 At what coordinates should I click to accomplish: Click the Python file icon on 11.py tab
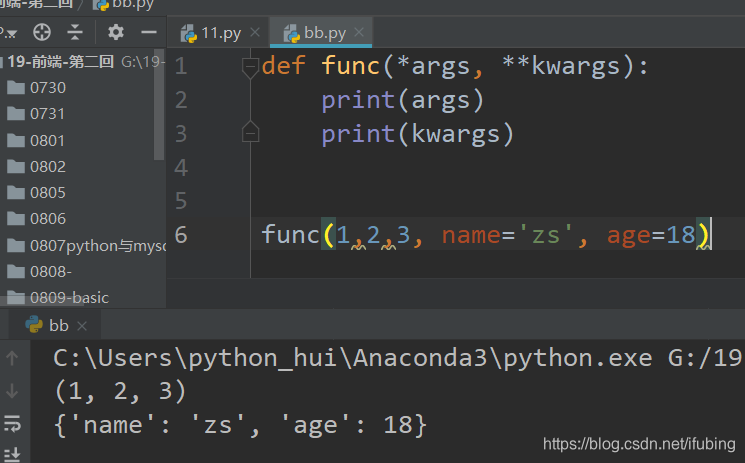(x=189, y=33)
